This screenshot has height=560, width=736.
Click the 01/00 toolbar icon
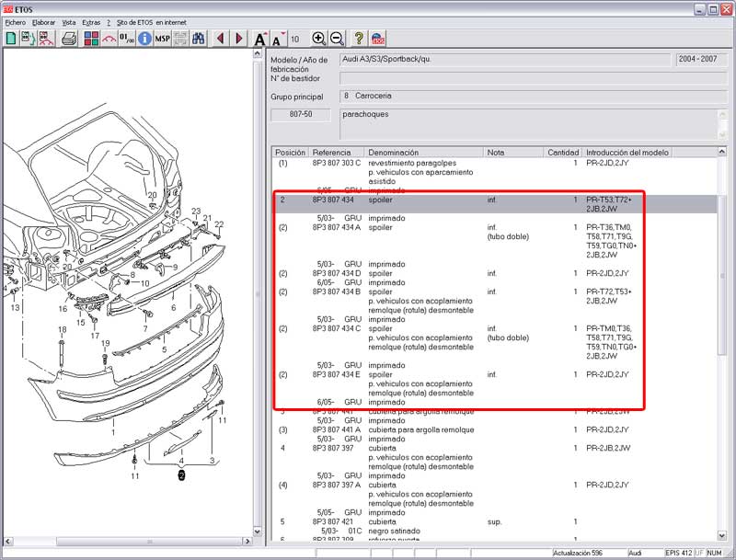127,39
